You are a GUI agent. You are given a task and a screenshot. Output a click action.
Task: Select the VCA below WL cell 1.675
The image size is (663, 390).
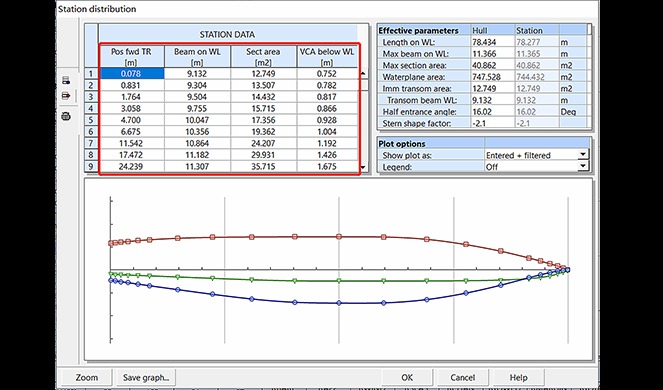327,167
